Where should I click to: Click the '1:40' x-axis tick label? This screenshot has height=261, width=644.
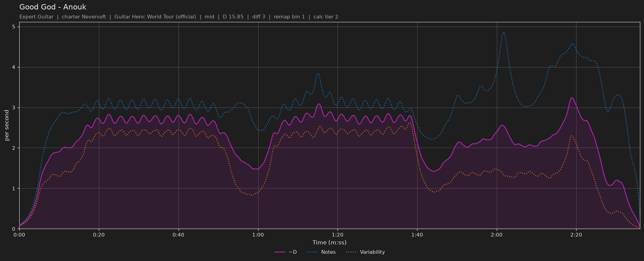coord(417,235)
